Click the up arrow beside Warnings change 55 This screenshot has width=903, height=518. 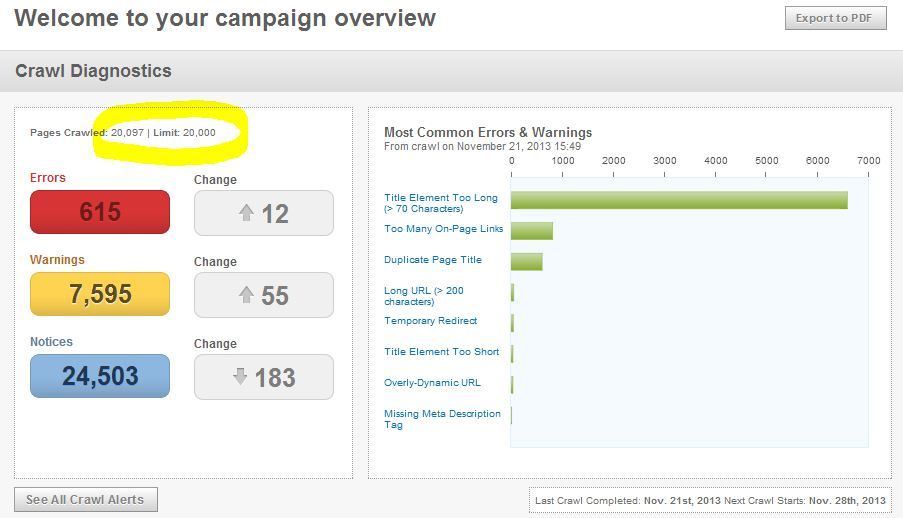pos(245,295)
